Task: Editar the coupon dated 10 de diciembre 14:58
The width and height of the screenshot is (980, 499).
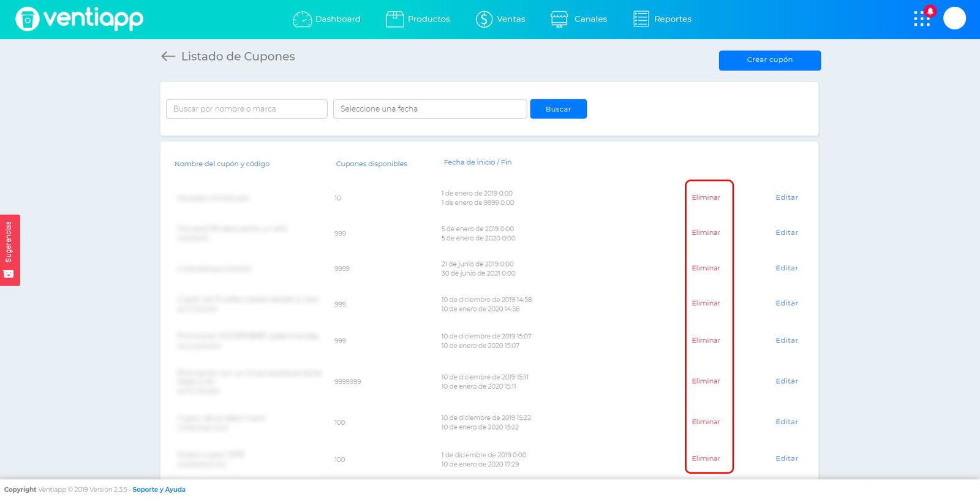Action: coord(787,303)
